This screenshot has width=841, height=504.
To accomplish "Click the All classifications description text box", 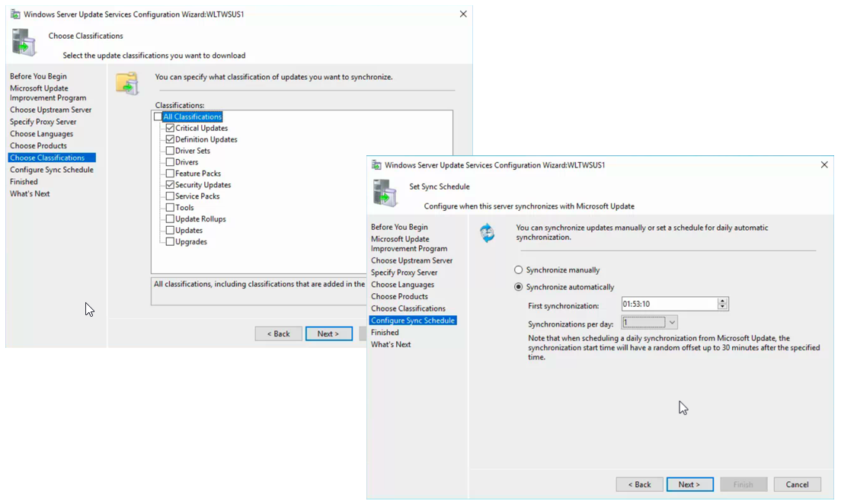I will coord(258,291).
